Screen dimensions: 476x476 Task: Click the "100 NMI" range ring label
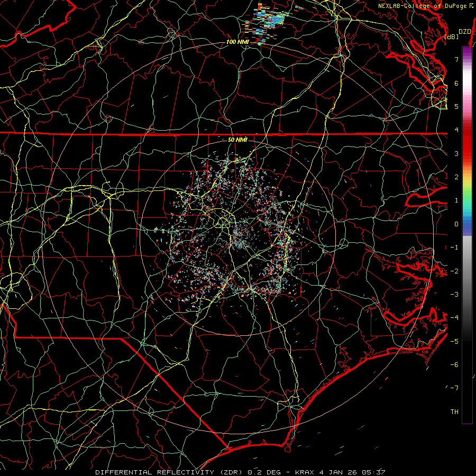click(x=237, y=42)
